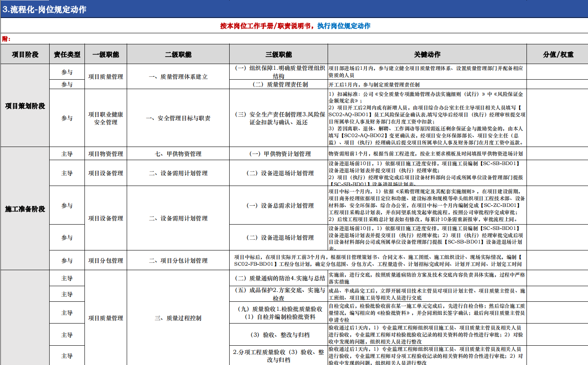Image resolution: width=588 pixels, height=365 pixels.
Task: Select the standalone "（3）验收、整改与归档" cell
Action: pos(279,335)
